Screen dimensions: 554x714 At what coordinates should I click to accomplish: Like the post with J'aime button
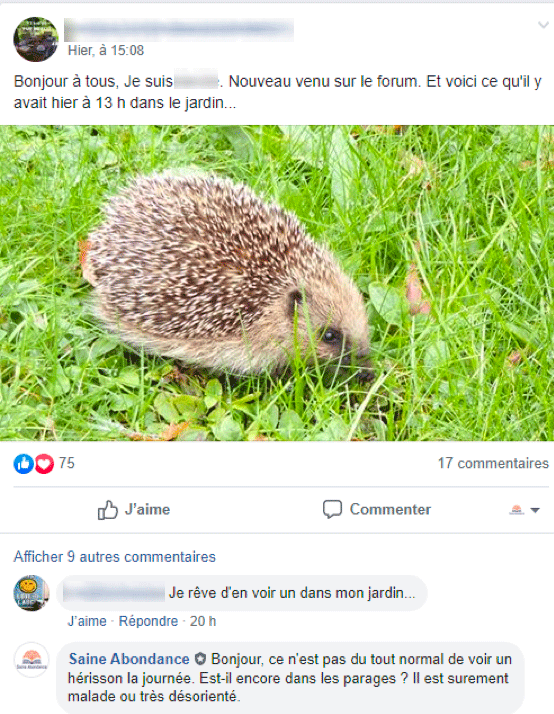134,510
